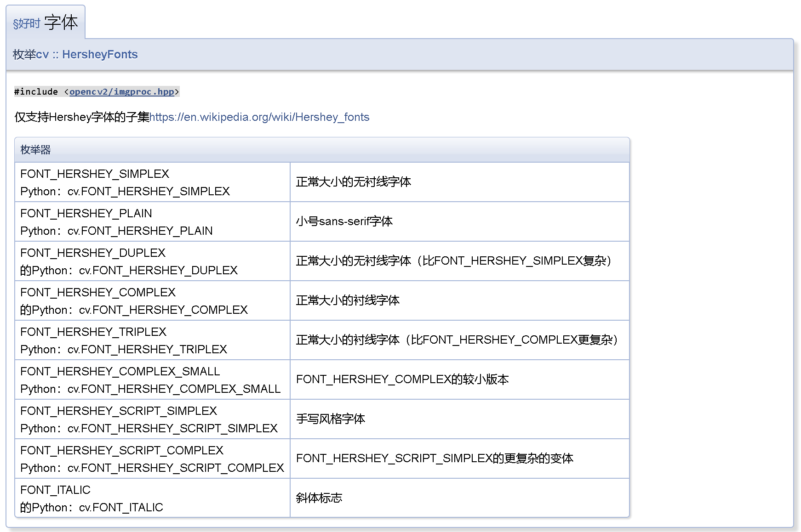Open the opencv2/imgproc.hpp header link

tap(122, 92)
